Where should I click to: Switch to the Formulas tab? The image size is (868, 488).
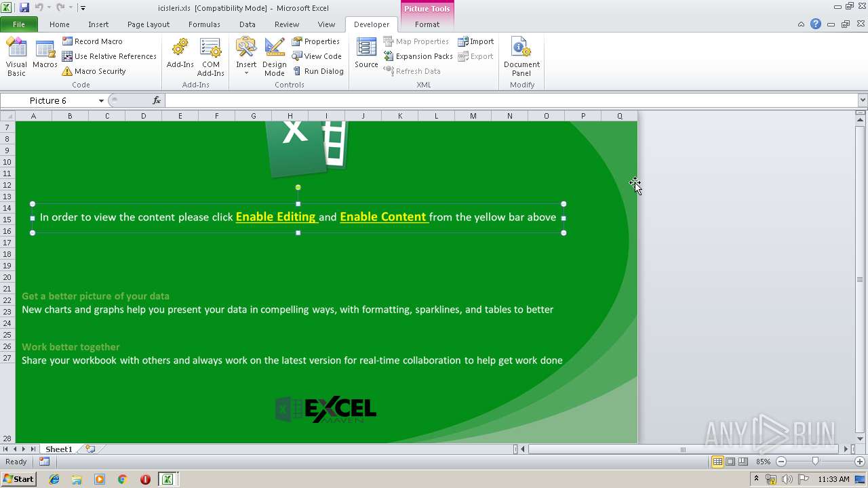(204, 24)
